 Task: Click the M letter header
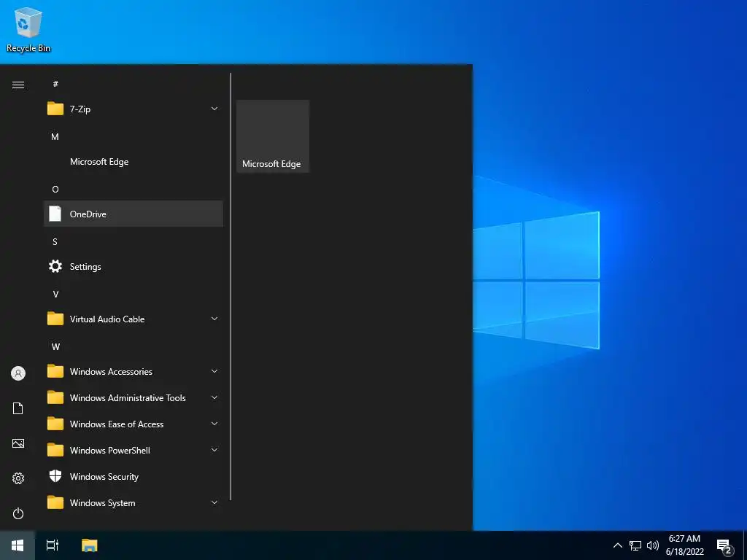(x=55, y=136)
